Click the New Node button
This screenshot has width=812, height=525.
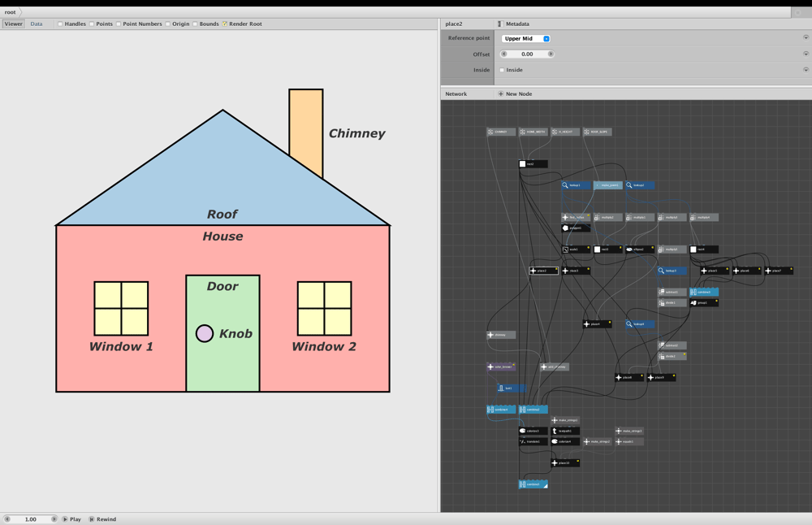516,93
